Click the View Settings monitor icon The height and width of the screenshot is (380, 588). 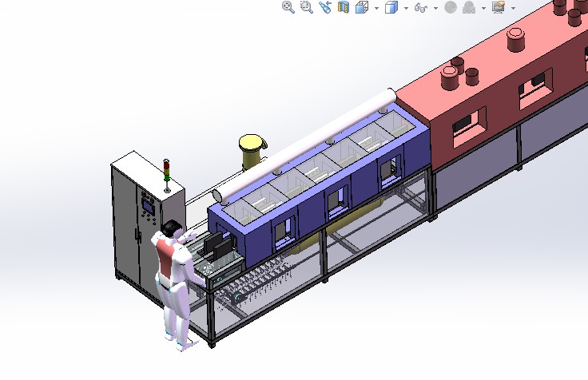499,7
